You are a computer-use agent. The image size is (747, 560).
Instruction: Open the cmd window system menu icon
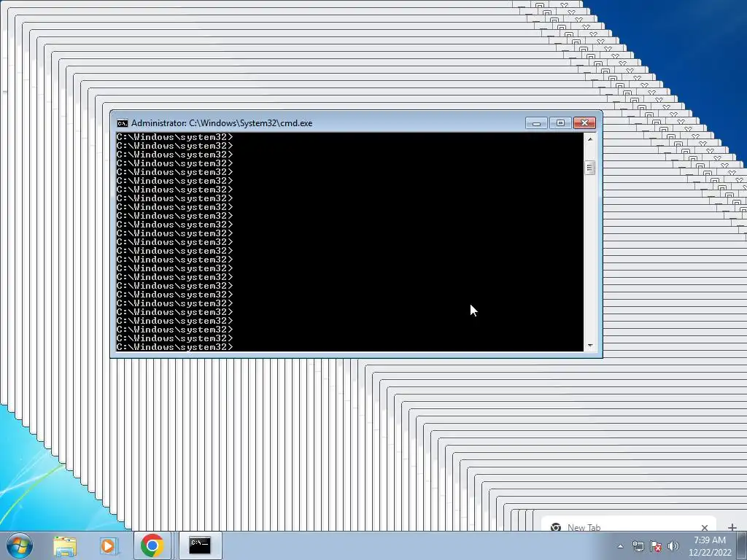pyautogui.click(x=123, y=123)
